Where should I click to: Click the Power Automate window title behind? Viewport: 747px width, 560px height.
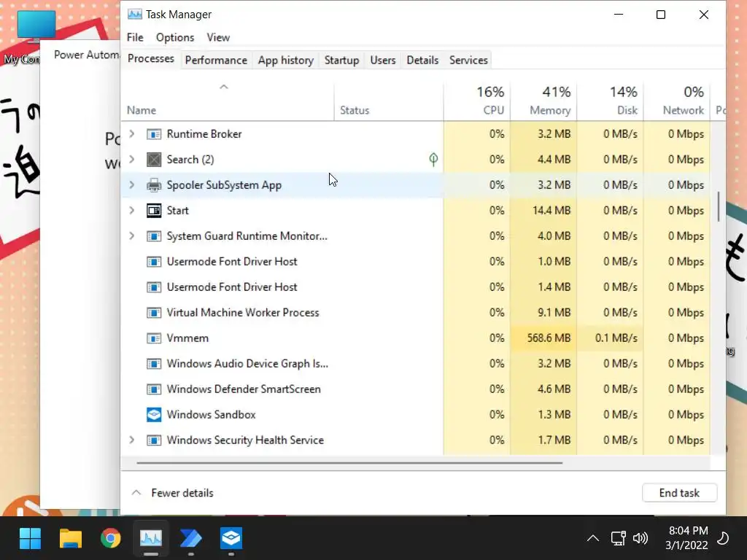click(x=86, y=55)
